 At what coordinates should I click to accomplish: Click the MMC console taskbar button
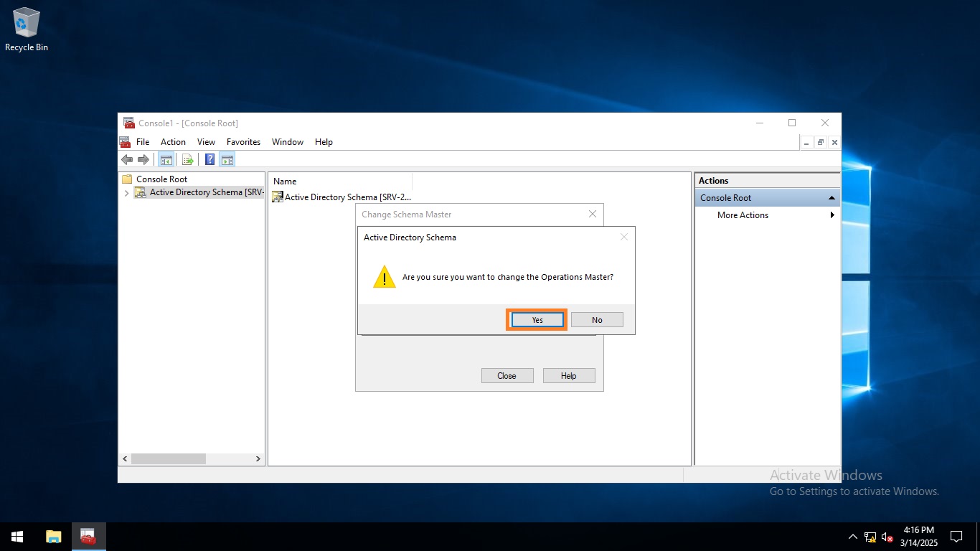point(89,537)
